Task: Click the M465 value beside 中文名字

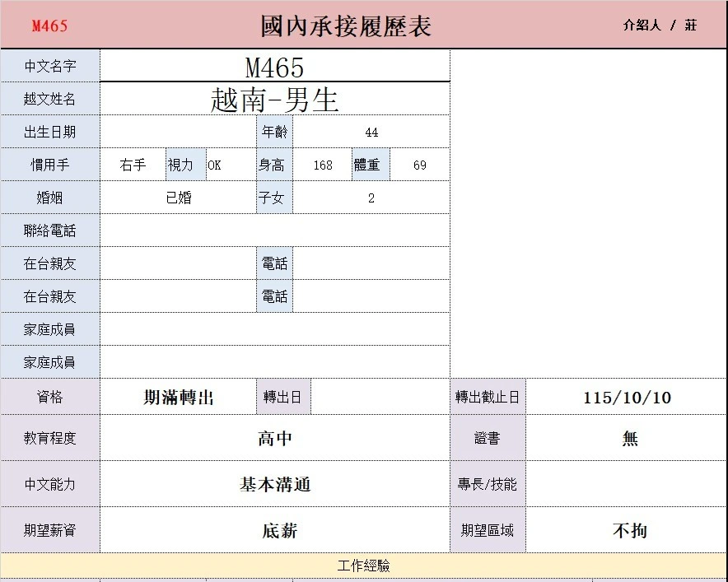Action: pyautogui.click(x=275, y=67)
